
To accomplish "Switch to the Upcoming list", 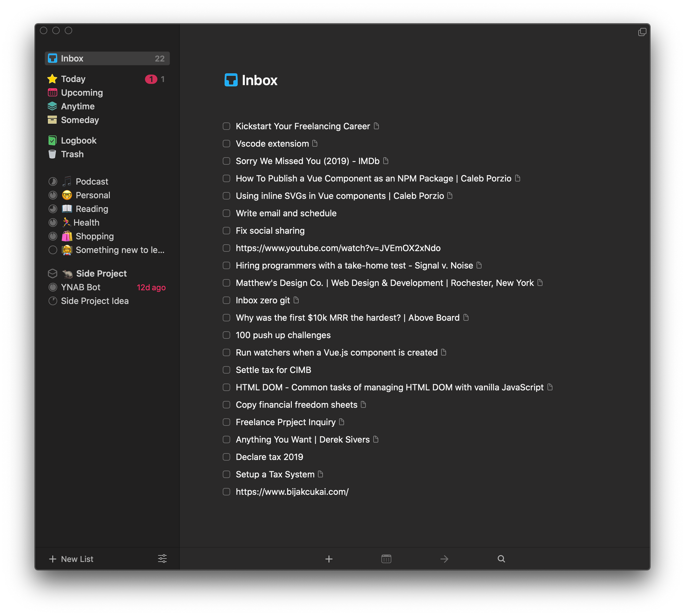I will pyautogui.click(x=82, y=93).
